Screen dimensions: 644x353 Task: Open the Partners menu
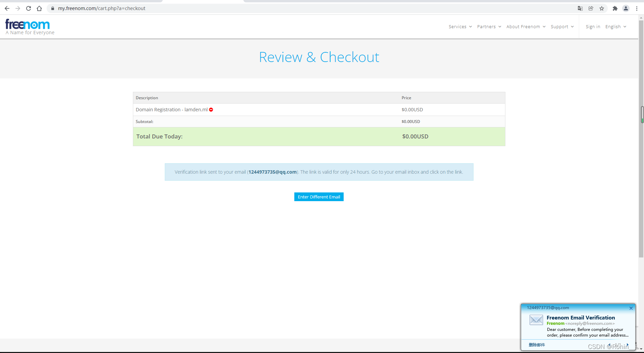[x=489, y=26]
